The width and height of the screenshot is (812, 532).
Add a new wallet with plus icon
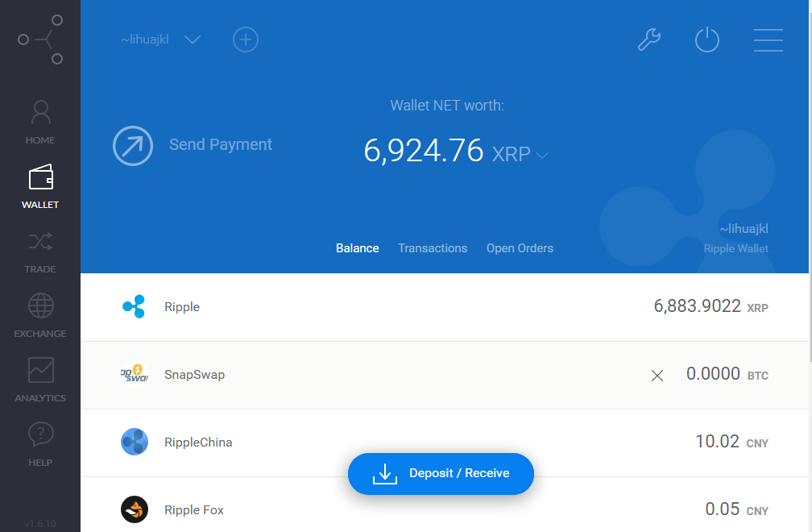(x=246, y=39)
